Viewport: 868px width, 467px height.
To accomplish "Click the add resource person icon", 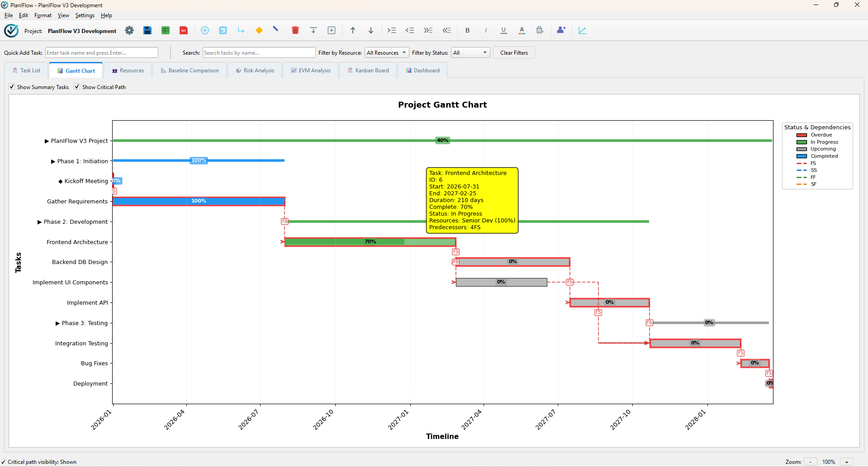I will pos(561,30).
